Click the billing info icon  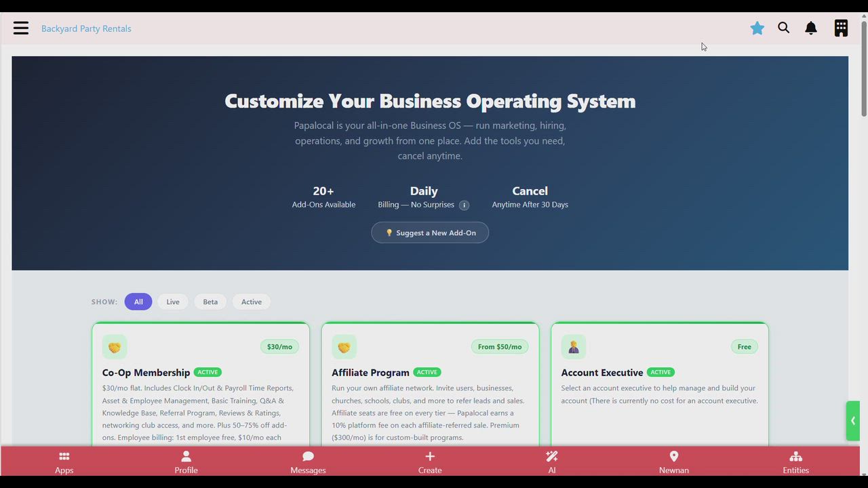[x=464, y=205]
